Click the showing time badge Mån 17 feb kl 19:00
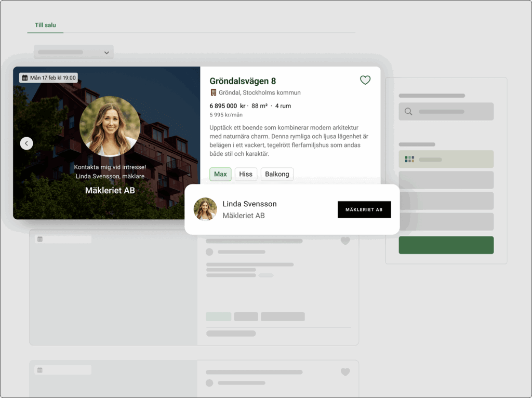This screenshot has width=532, height=398. pyautogui.click(x=48, y=78)
